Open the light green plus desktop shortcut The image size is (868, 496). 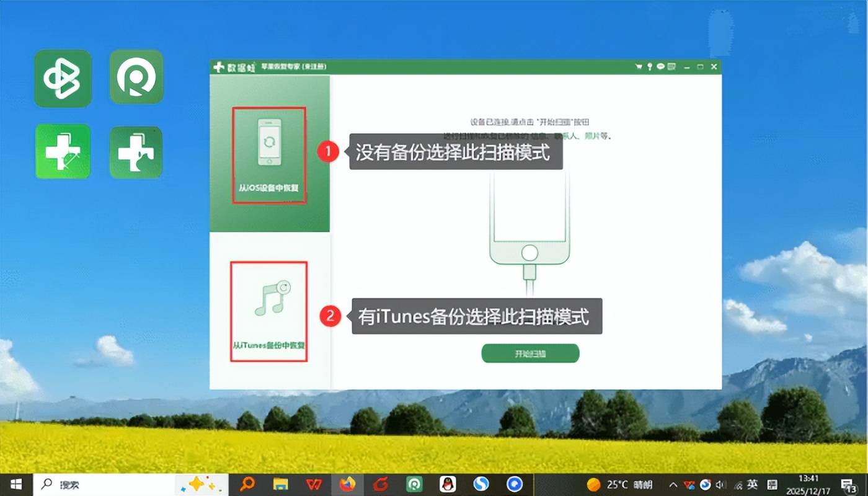tap(63, 151)
